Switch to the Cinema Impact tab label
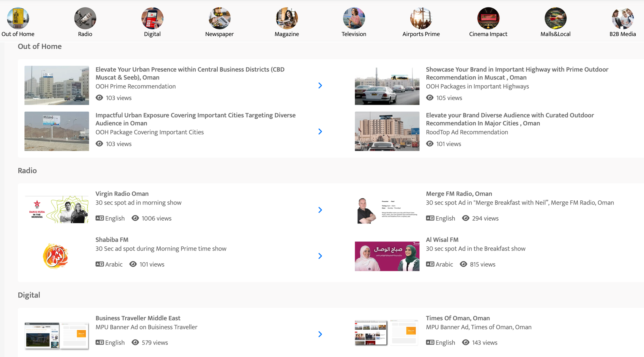 (x=488, y=34)
